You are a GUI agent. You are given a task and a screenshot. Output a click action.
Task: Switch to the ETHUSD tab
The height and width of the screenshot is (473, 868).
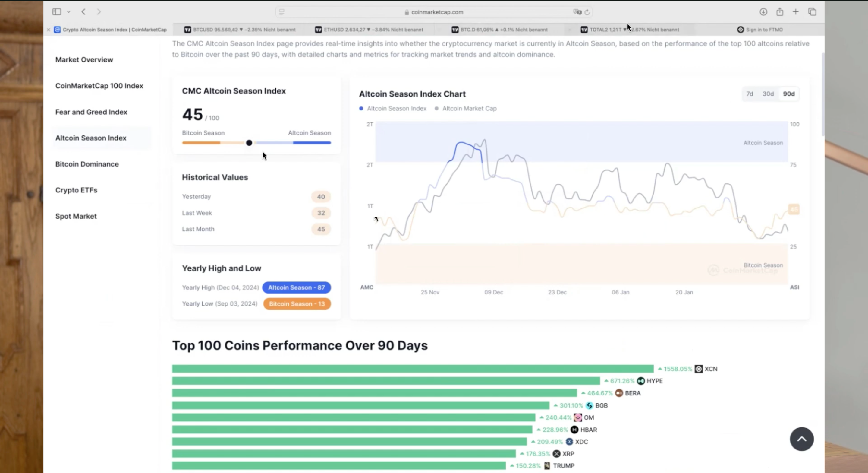369,30
